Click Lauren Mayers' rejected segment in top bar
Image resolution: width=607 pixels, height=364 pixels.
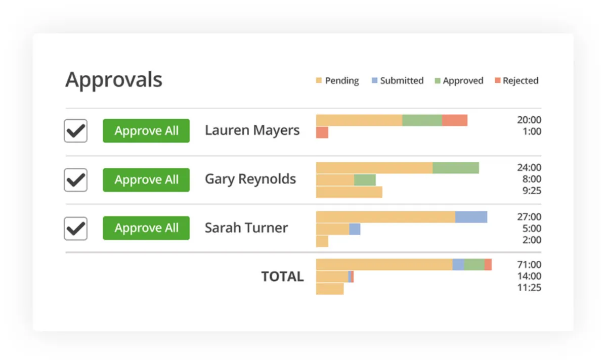click(x=454, y=120)
